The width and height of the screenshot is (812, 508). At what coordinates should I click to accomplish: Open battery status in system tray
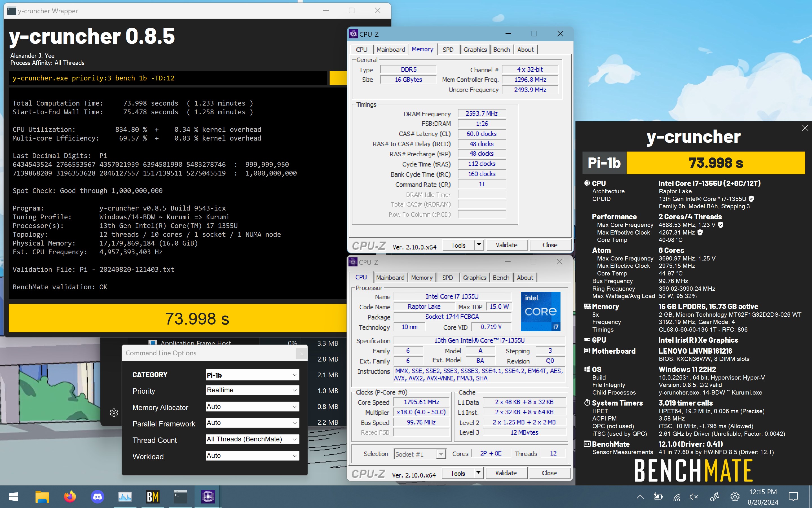(658, 497)
